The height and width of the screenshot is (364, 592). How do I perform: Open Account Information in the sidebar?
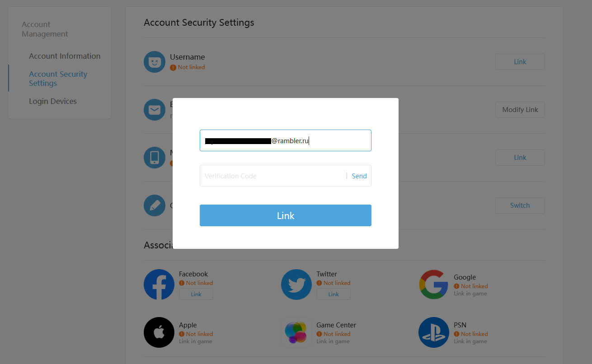coord(65,56)
